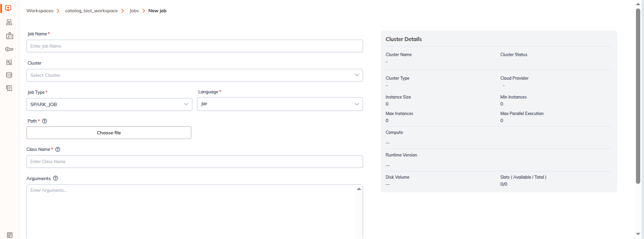The height and width of the screenshot is (239, 644).
Task: Open the database icon in sidebar
Action: pos(9,75)
